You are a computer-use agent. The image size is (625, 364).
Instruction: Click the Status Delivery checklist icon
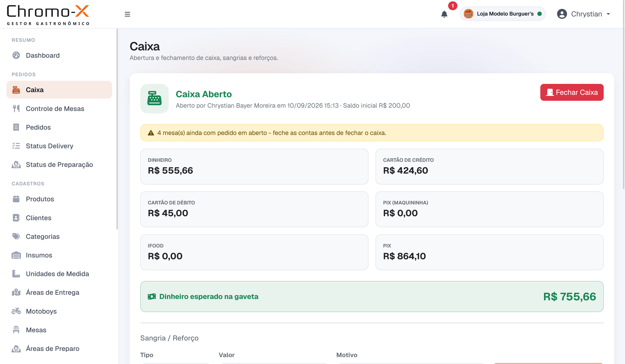[16, 146]
